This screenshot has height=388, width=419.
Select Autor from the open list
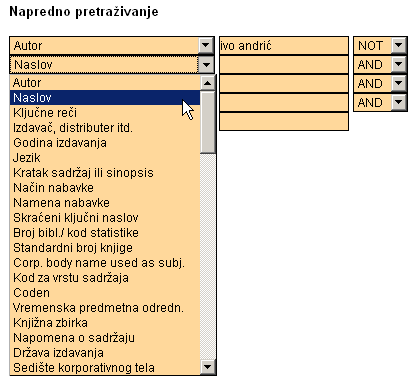[105, 83]
